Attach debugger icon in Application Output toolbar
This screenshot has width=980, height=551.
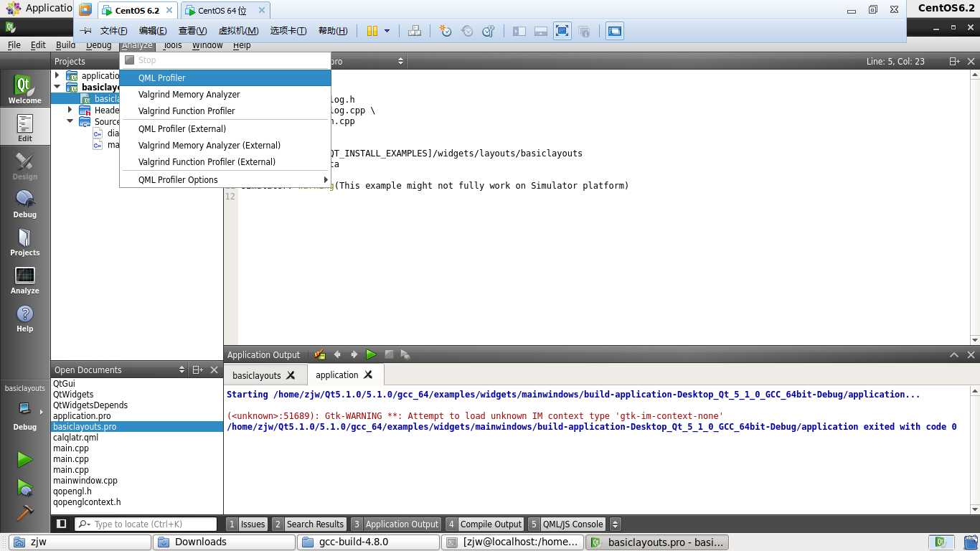[405, 354]
